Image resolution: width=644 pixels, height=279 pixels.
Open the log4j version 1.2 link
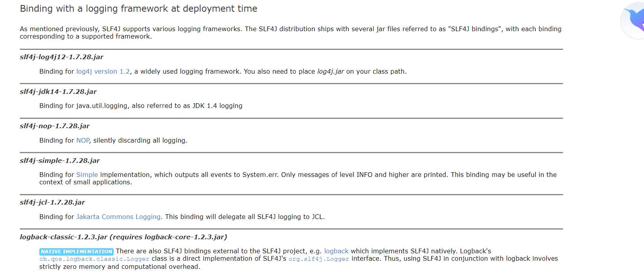pos(103,71)
